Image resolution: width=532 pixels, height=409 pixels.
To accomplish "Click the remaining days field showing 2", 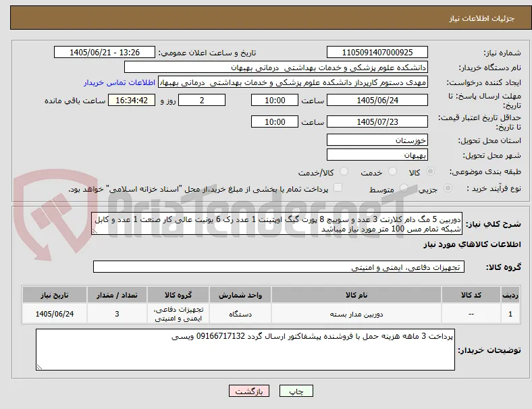I will [x=202, y=101].
